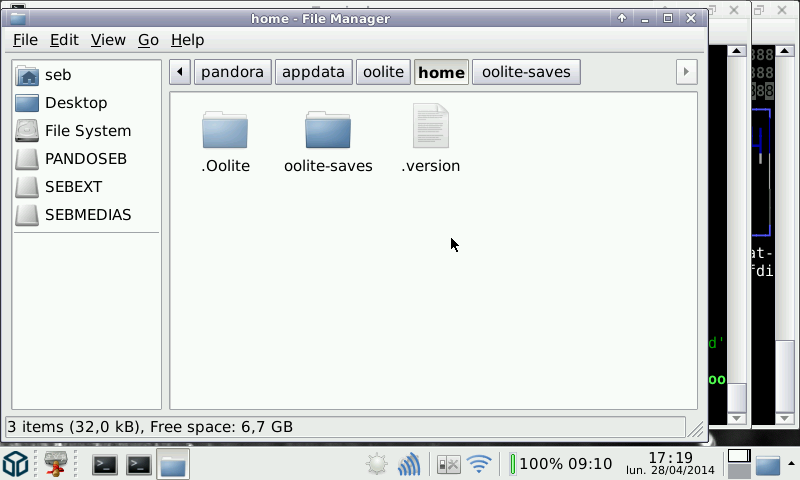Screen dimensions: 800x480
Task: Open the SEBMEDIAS drive
Action: pos(87,215)
